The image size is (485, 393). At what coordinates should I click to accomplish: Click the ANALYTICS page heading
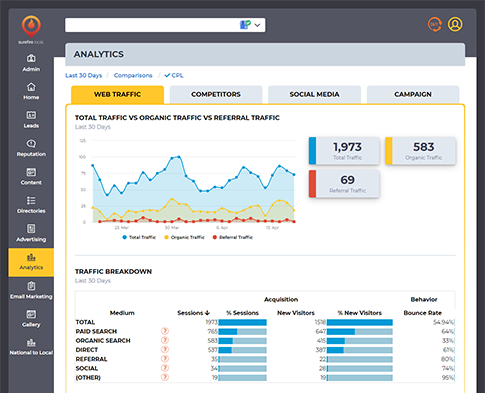(99, 54)
